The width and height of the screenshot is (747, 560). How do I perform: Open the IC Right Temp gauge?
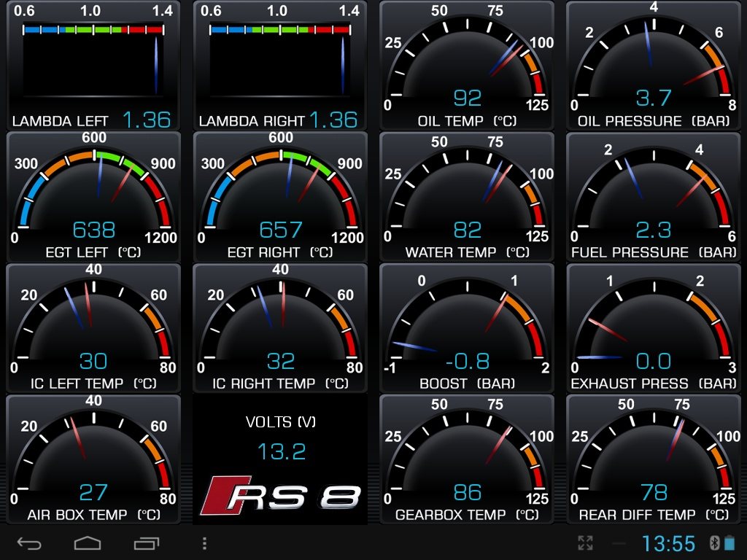coord(280,328)
